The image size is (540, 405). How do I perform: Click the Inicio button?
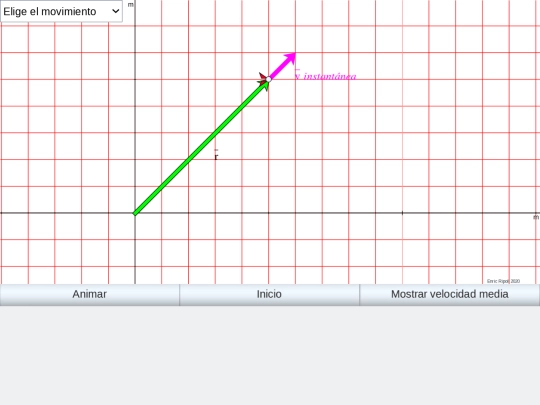[x=269, y=294]
